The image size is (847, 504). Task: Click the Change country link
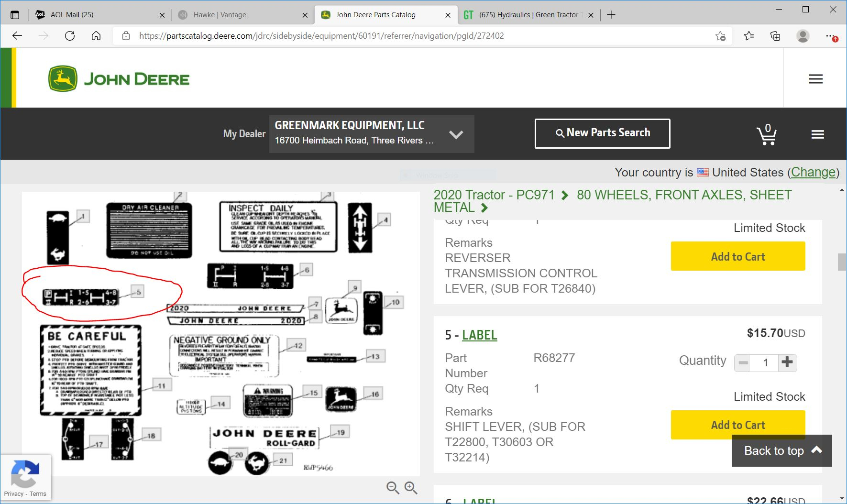[813, 172]
